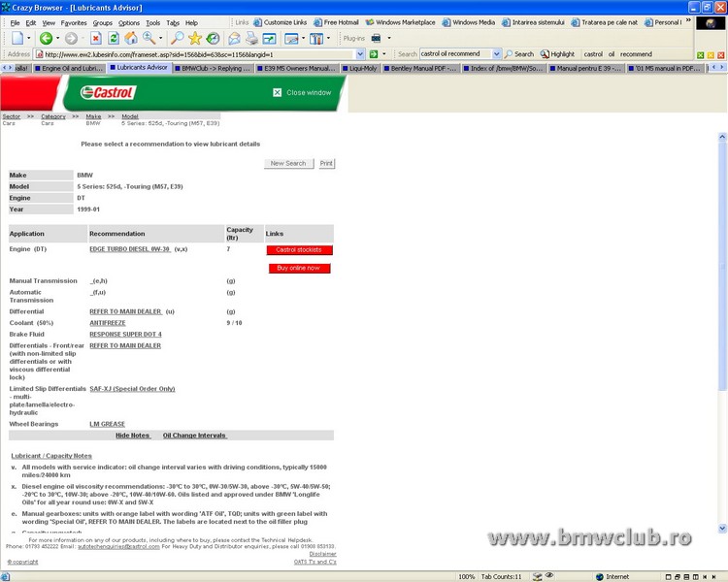Open EDGE TURBO DIESEL 0W-30 link
This screenshot has height=582, width=728.
point(130,249)
